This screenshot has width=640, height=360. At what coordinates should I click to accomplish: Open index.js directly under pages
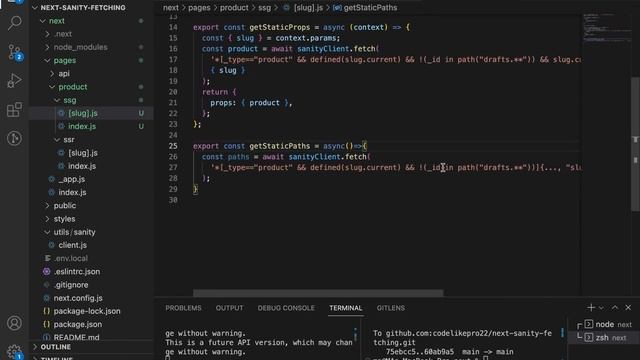click(x=72, y=192)
